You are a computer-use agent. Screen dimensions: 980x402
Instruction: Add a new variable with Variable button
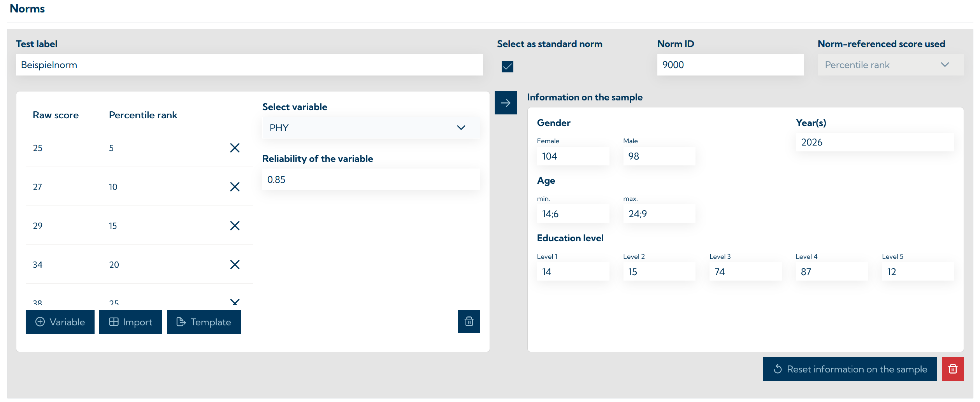click(x=60, y=322)
